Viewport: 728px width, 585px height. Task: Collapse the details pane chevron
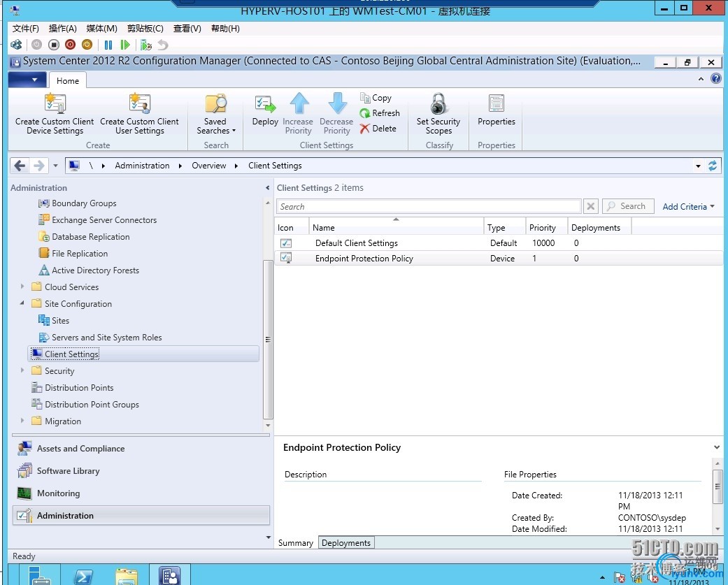[x=716, y=447]
